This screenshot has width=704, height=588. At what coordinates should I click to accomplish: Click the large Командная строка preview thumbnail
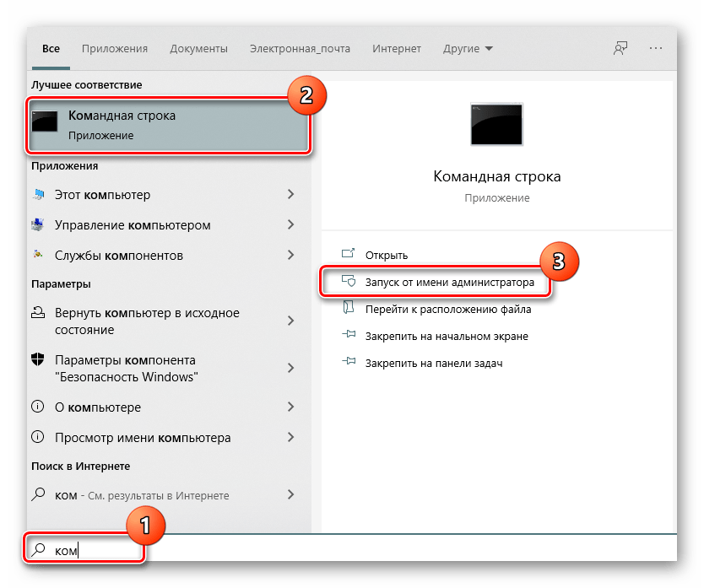(496, 125)
